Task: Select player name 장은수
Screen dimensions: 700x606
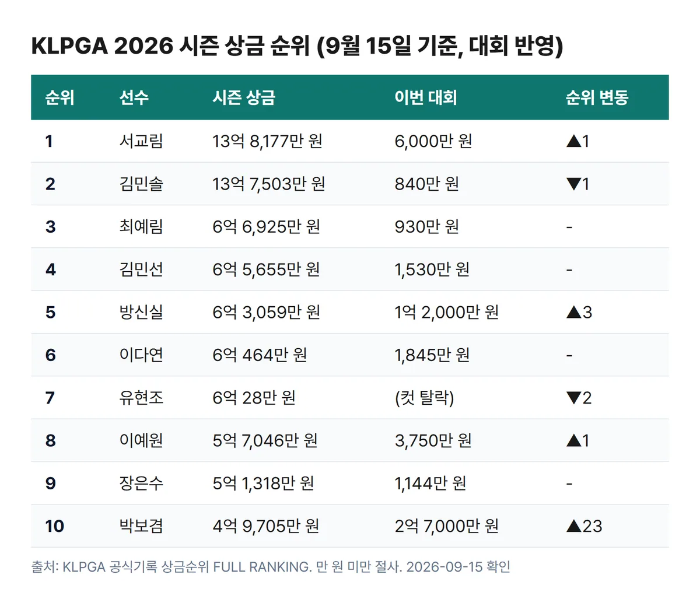Action: click(x=141, y=483)
